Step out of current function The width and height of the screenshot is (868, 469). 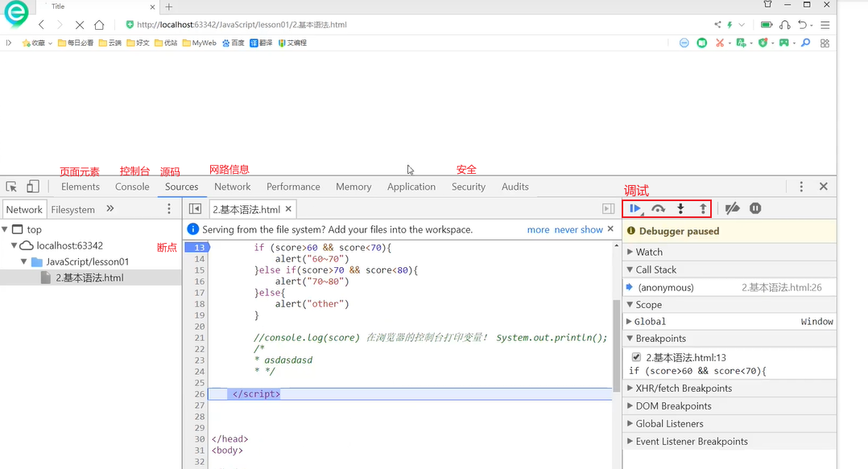click(x=702, y=208)
